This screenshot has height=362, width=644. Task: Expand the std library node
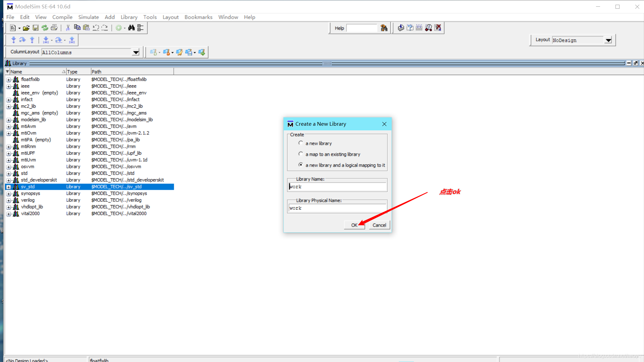point(8,174)
